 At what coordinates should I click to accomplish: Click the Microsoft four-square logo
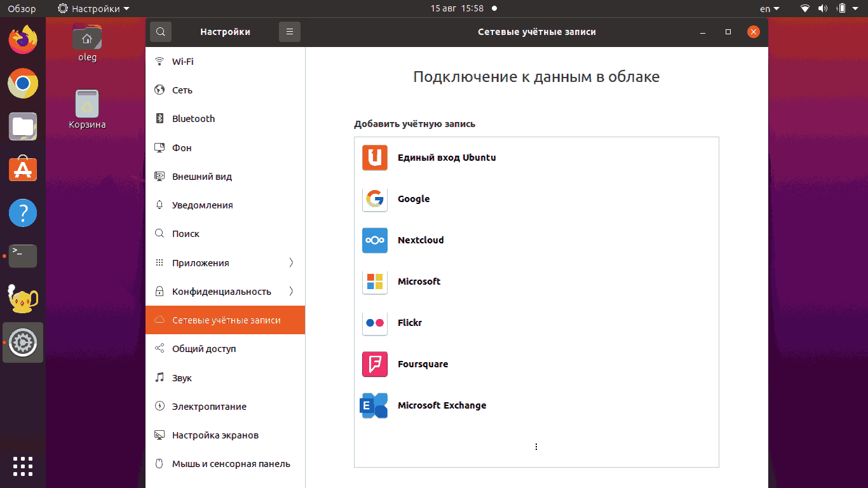[x=375, y=281]
